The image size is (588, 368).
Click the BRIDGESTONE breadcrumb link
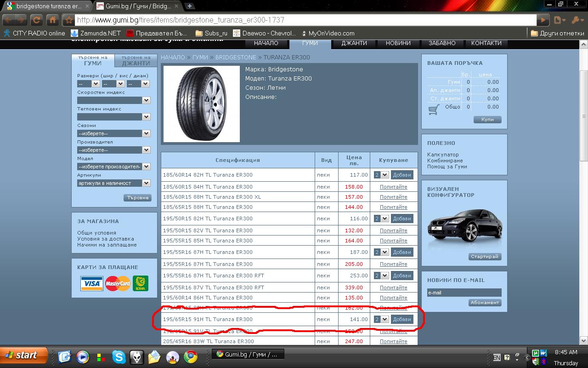236,57
